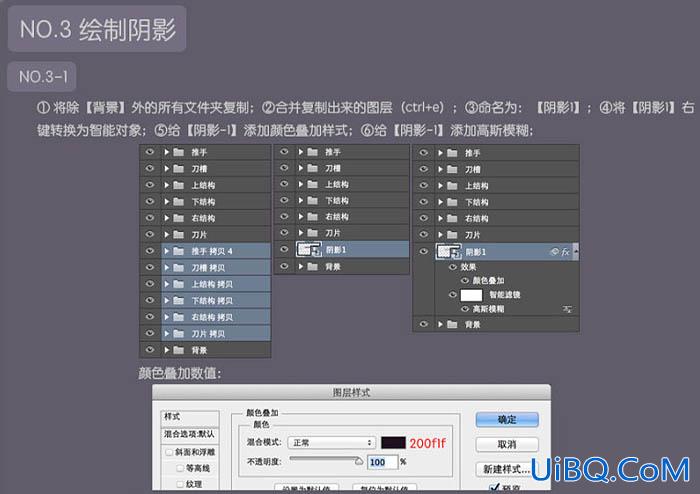Click folder icon of 推手 in middle panel
This screenshot has width=700, height=494.
312,152
